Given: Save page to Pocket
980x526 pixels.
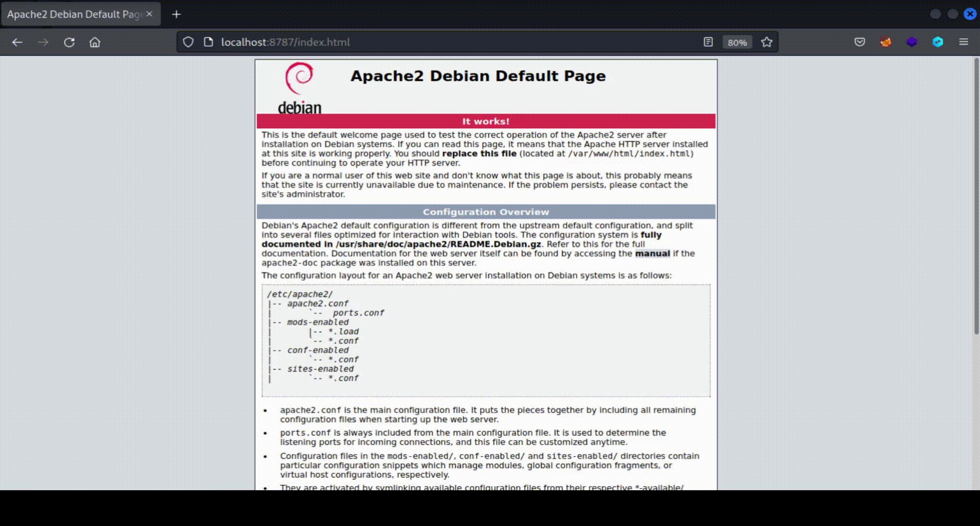Looking at the screenshot, I should click(860, 42).
